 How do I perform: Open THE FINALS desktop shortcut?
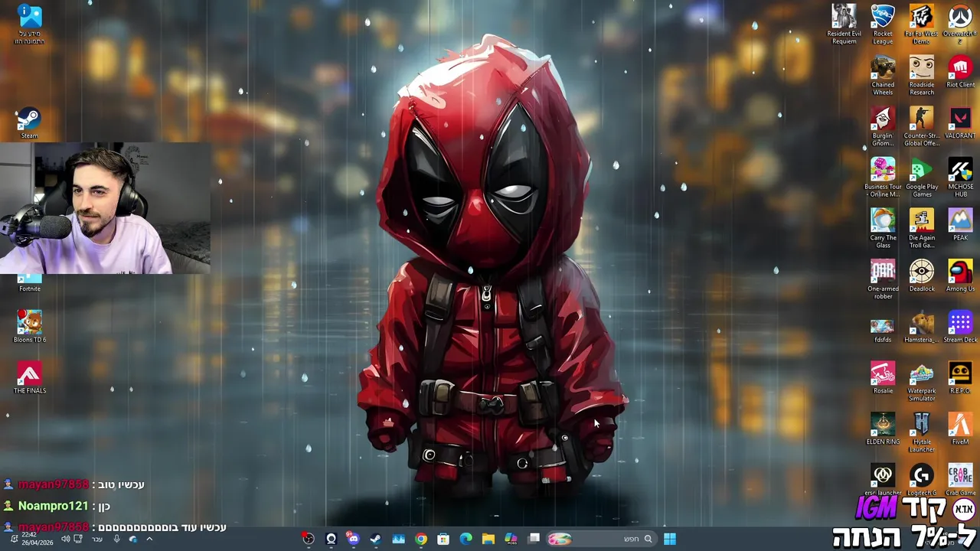[x=29, y=378]
